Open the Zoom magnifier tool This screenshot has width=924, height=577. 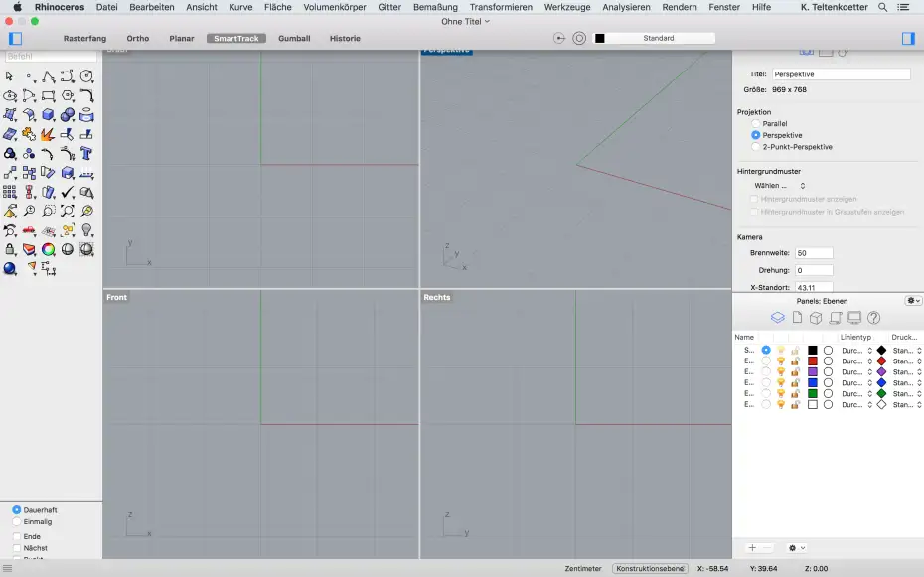[x=29, y=211]
